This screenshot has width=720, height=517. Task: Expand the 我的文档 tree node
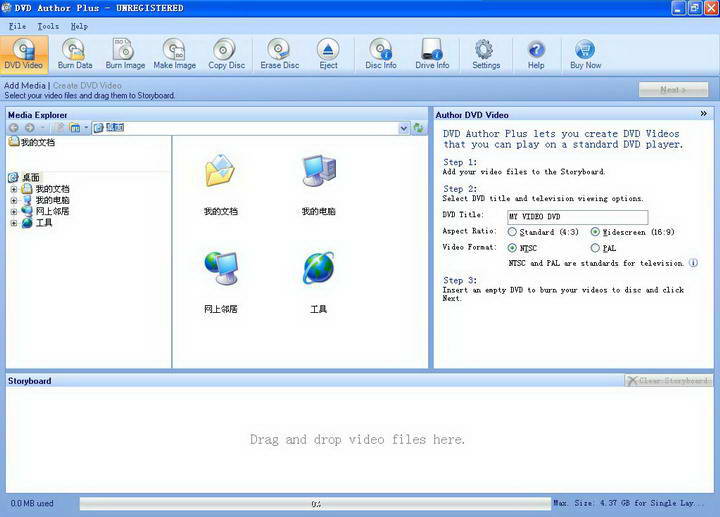click(14, 189)
